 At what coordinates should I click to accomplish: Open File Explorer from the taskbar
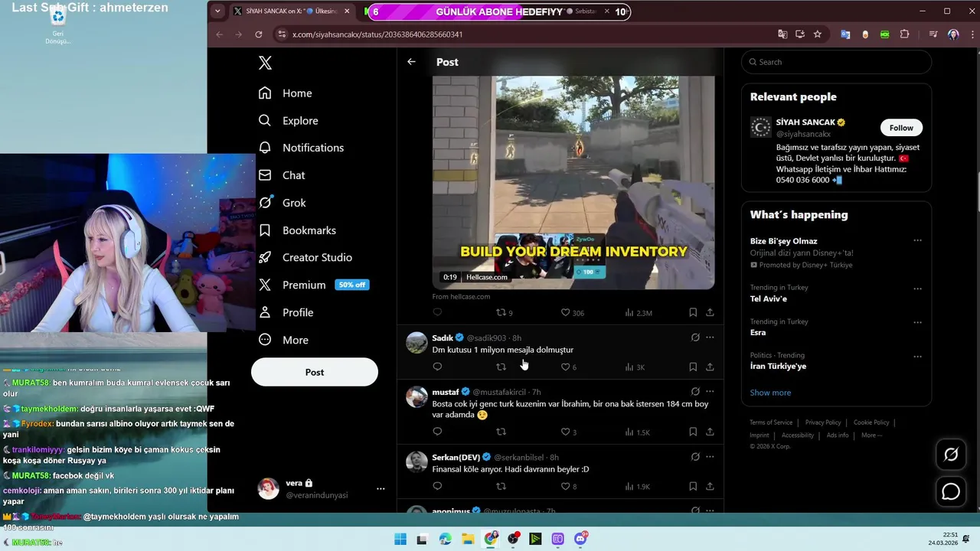tap(468, 539)
